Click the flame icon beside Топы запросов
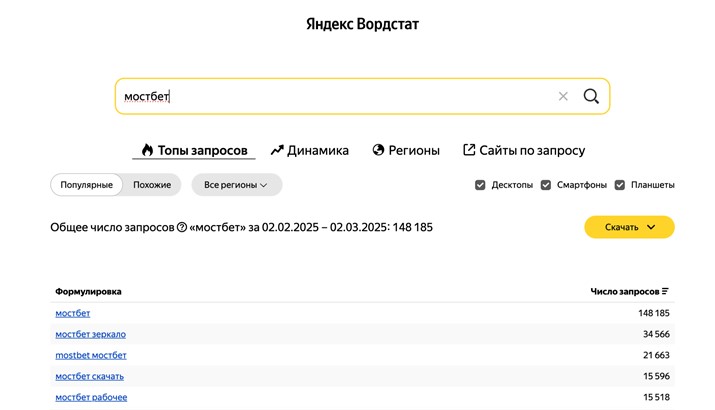 [147, 150]
